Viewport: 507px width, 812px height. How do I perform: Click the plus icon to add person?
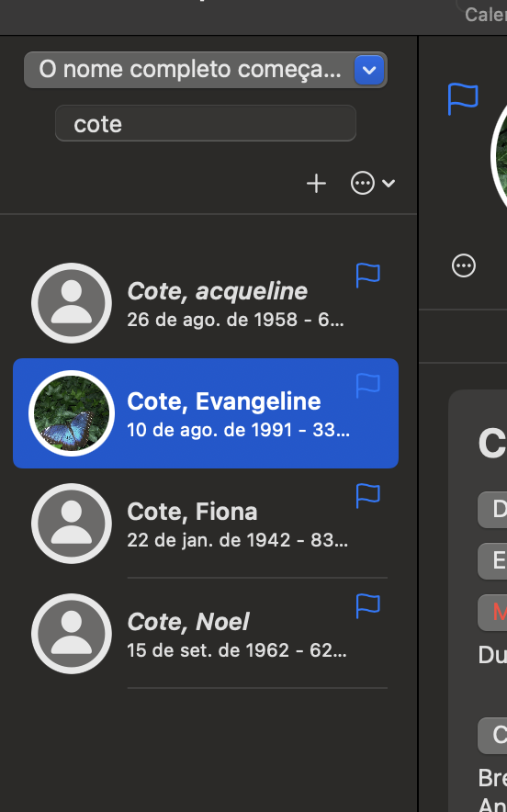pyautogui.click(x=316, y=184)
